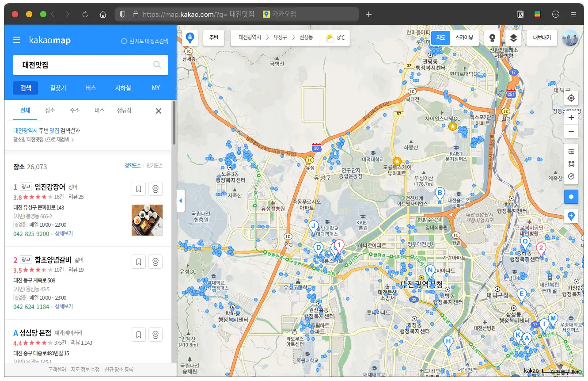The image size is (588, 381).
Task: Show 전체 results tab
Action: (x=25, y=110)
